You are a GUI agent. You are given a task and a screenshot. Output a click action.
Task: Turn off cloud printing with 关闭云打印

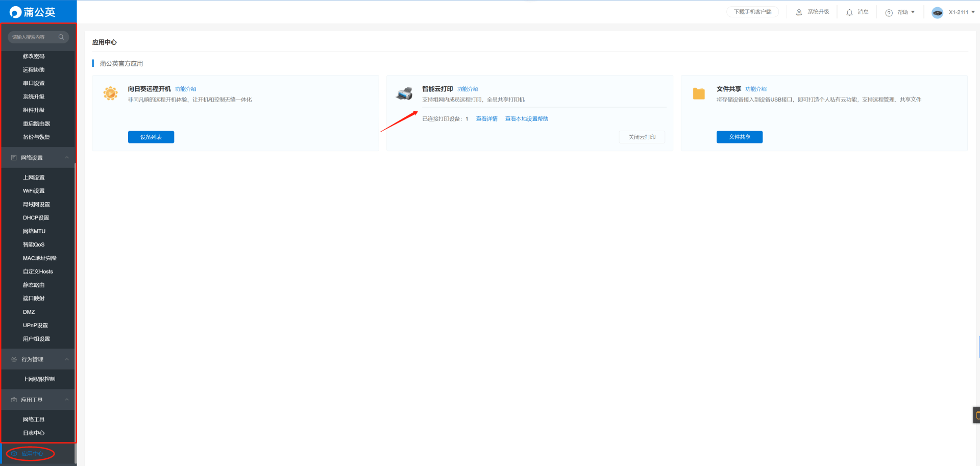(x=642, y=137)
